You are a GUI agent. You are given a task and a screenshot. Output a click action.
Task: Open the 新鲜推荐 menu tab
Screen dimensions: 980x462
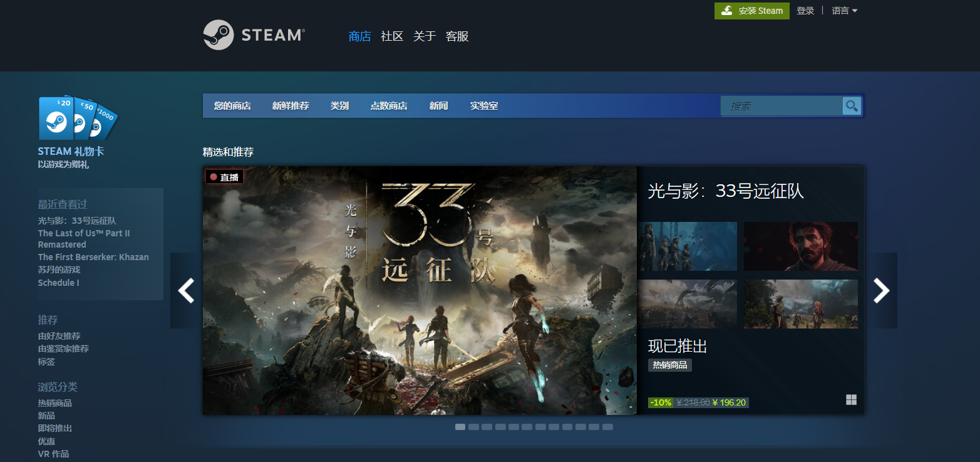point(291,106)
